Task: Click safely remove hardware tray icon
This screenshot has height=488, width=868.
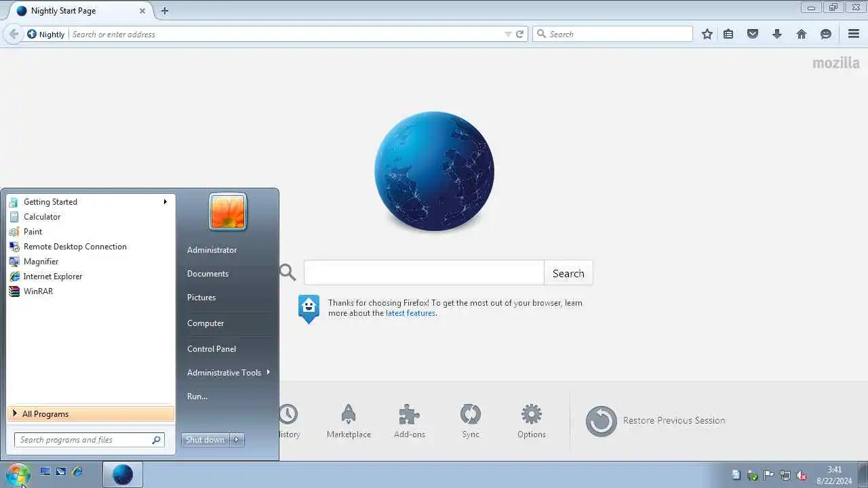Action: [x=753, y=475]
